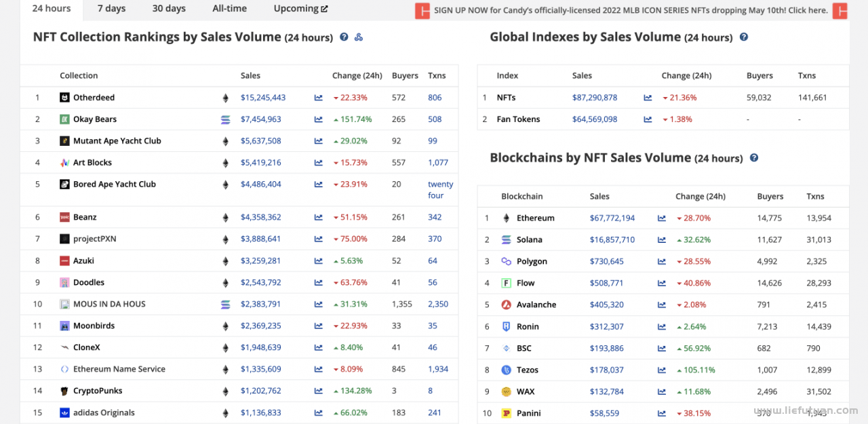Open the Art Blocks sales chart icon
Image resolution: width=868 pixels, height=424 pixels.
coord(319,163)
